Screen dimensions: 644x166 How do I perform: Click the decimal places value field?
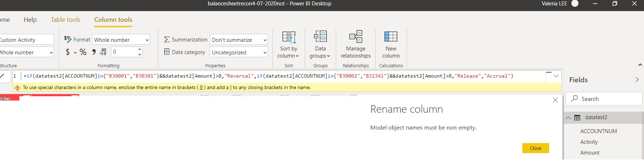tap(124, 52)
